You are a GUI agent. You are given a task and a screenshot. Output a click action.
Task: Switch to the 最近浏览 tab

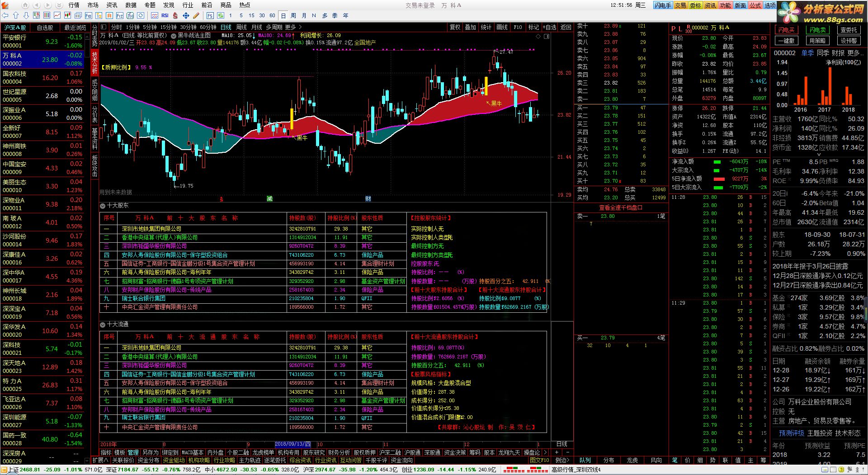point(75,28)
